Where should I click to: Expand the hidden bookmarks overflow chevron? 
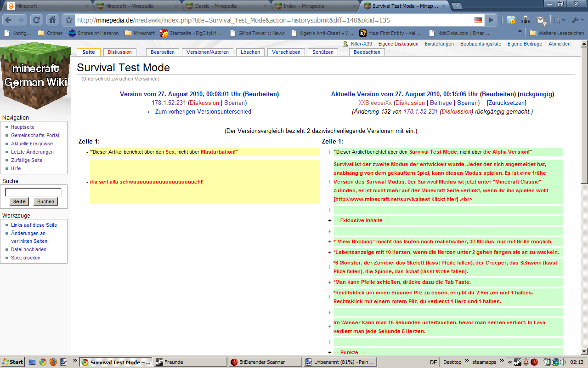(520, 32)
